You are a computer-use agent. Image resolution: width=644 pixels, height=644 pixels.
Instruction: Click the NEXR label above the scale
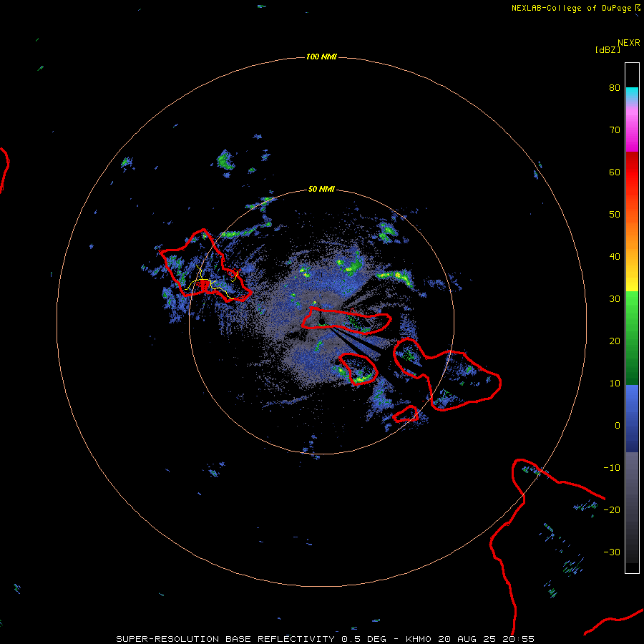(x=629, y=43)
